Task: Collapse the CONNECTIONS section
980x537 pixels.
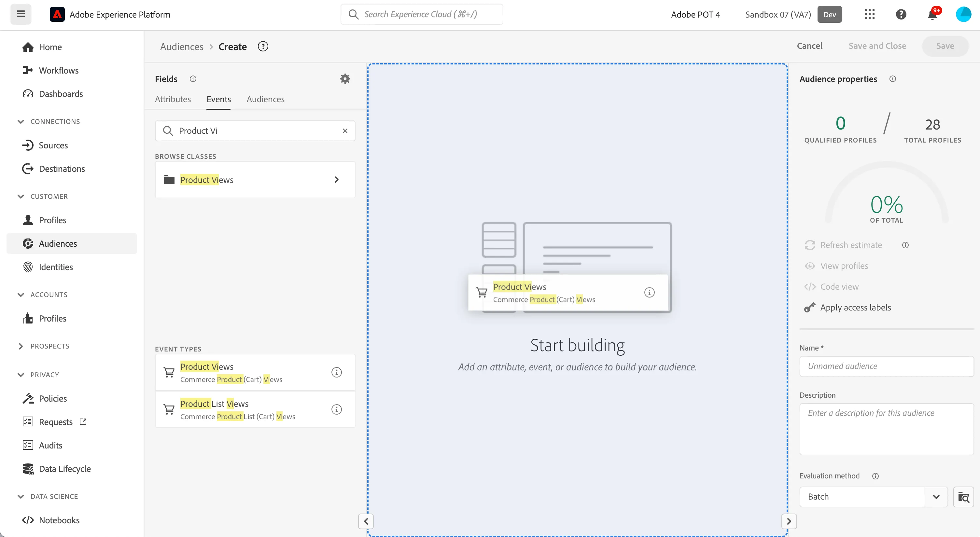Action: [49, 122]
